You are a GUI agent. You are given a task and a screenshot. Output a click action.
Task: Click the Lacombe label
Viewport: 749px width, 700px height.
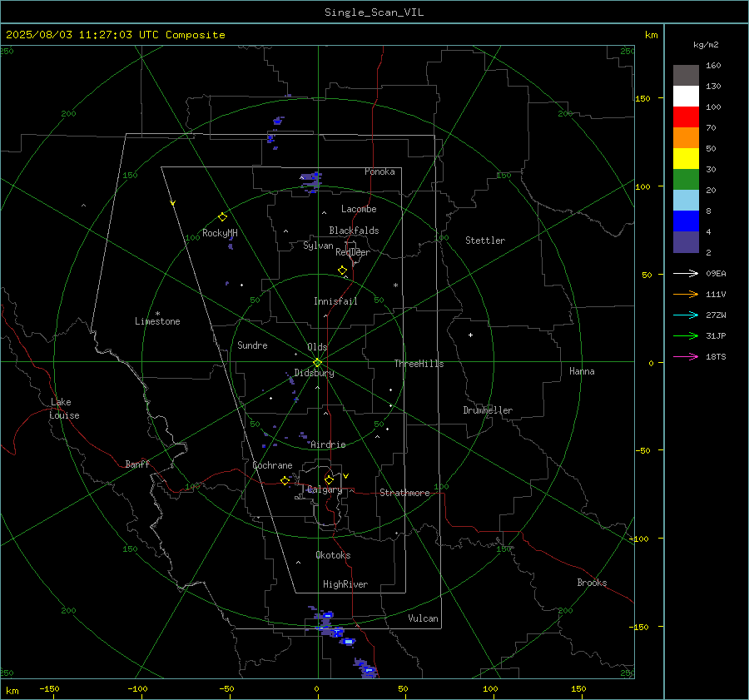[359, 209]
